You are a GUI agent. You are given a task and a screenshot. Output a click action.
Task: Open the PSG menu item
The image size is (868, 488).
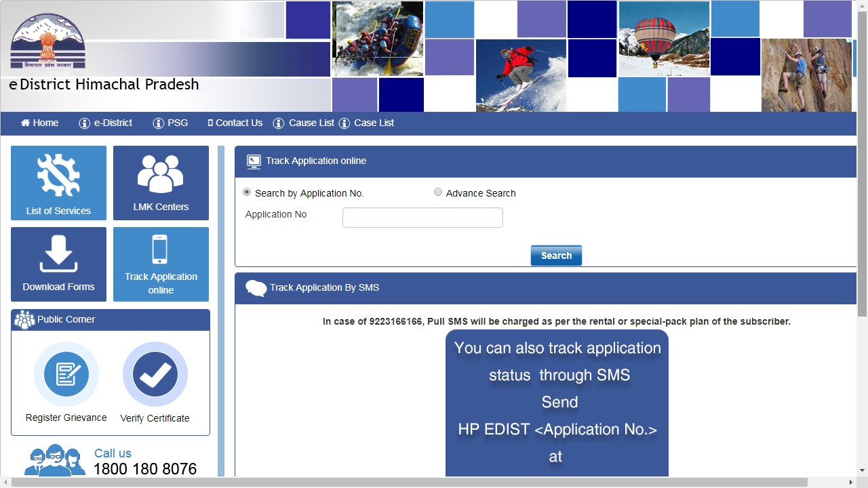pos(170,123)
